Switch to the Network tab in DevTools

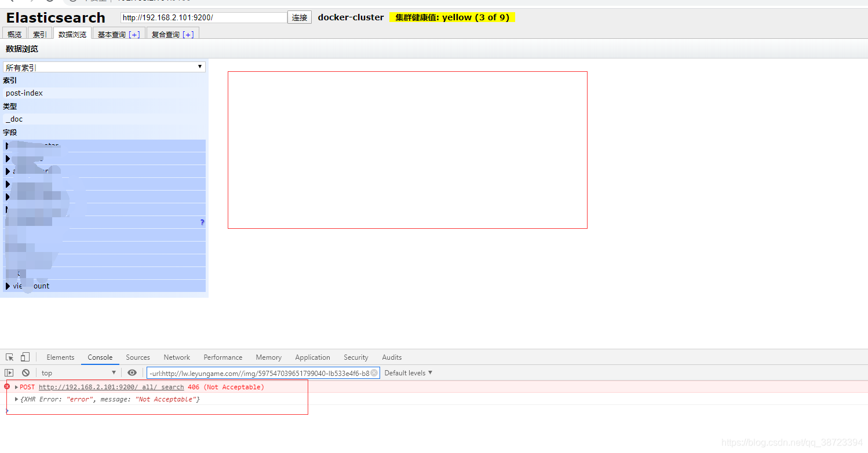click(176, 357)
